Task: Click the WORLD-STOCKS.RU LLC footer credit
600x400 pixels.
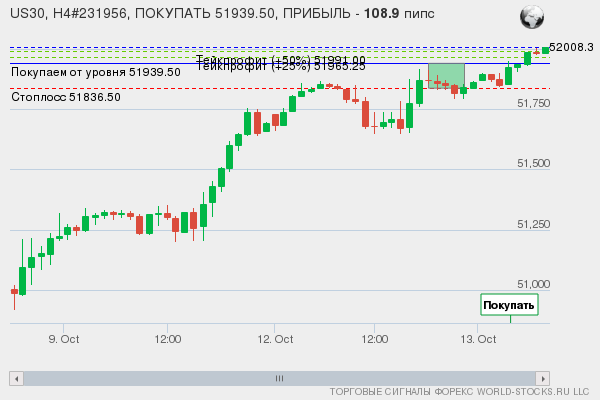Action: click(533, 392)
